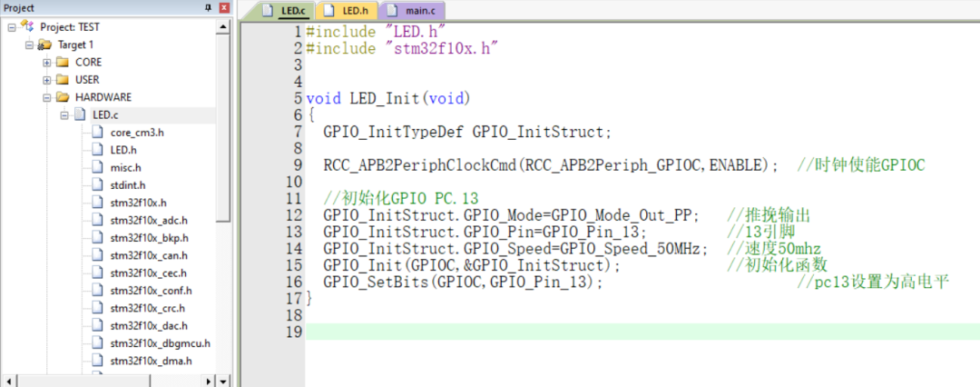
Task: Collapse the HARDWARE folder
Action: pyautogui.click(x=47, y=98)
